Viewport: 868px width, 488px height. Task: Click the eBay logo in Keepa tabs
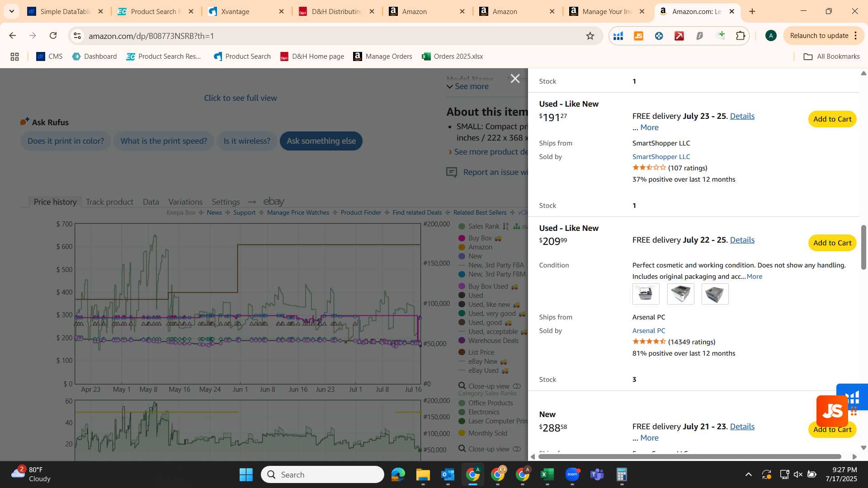[x=274, y=202]
